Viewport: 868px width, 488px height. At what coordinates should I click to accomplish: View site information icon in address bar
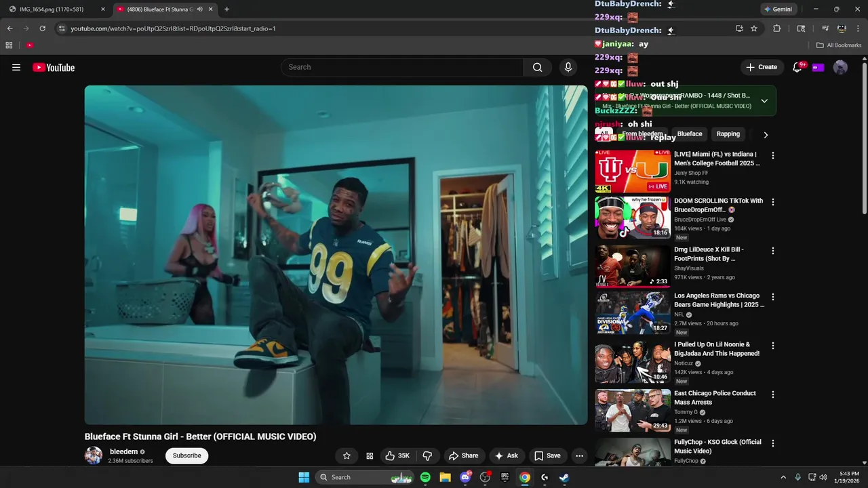coord(62,28)
